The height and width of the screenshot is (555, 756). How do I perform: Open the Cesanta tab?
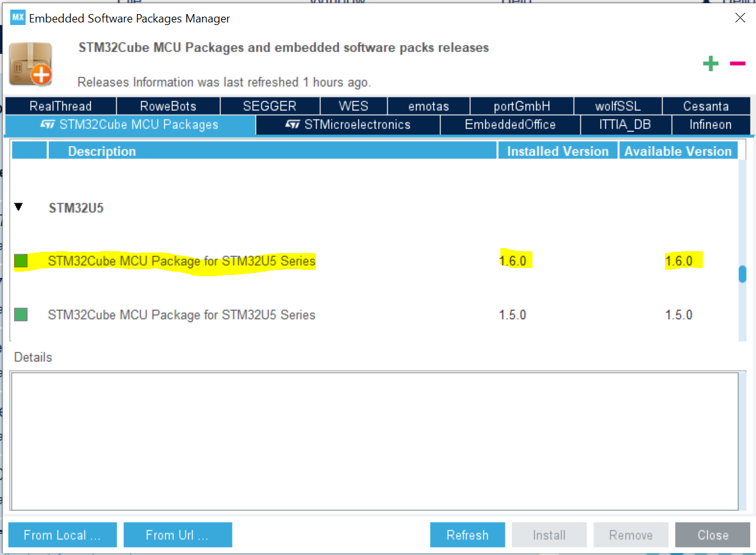(x=706, y=105)
